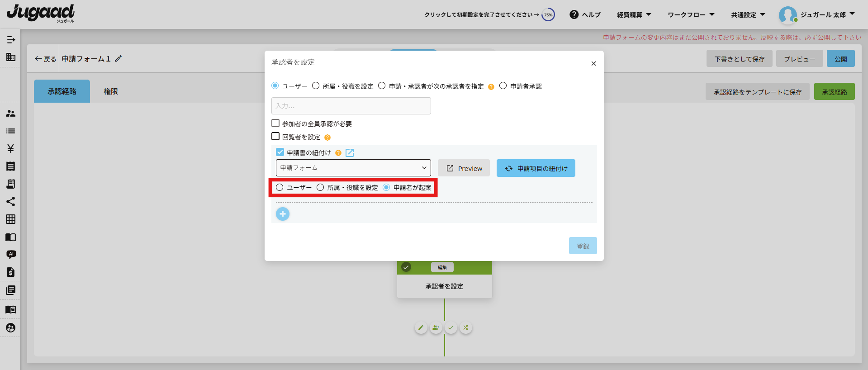Click the approver user input field
This screenshot has width=868, height=370.
(x=351, y=106)
